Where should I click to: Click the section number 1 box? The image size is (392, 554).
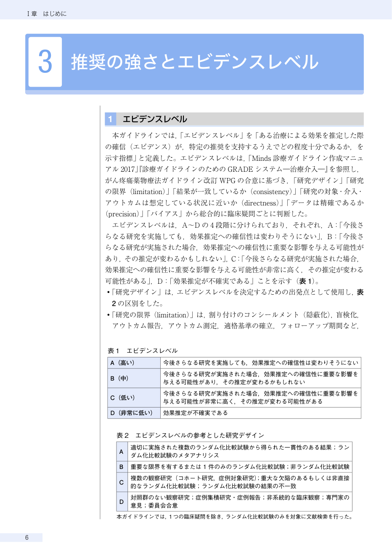pos(110,119)
